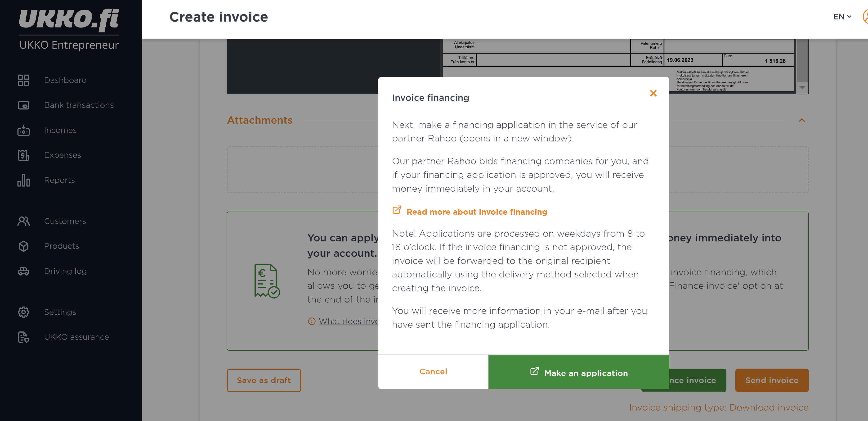The image size is (868, 421).
Task: Open UKKO assurance menu item
Action: (76, 337)
